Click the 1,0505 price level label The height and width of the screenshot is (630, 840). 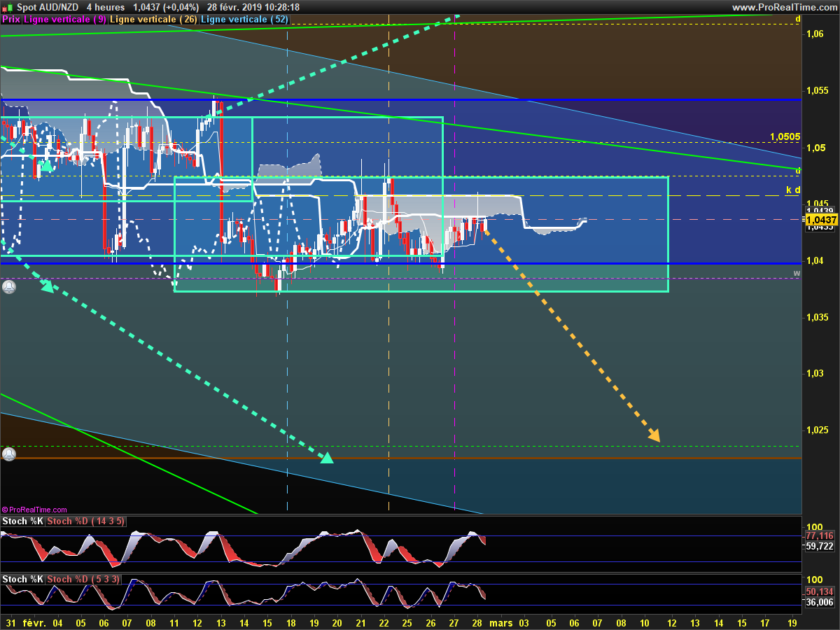(x=785, y=136)
